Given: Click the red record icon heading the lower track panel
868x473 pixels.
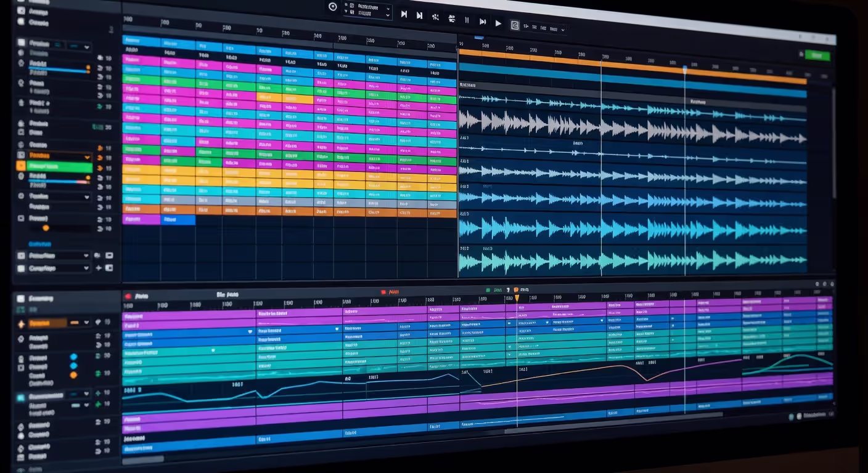Looking at the screenshot, I should tap(128, 296).
